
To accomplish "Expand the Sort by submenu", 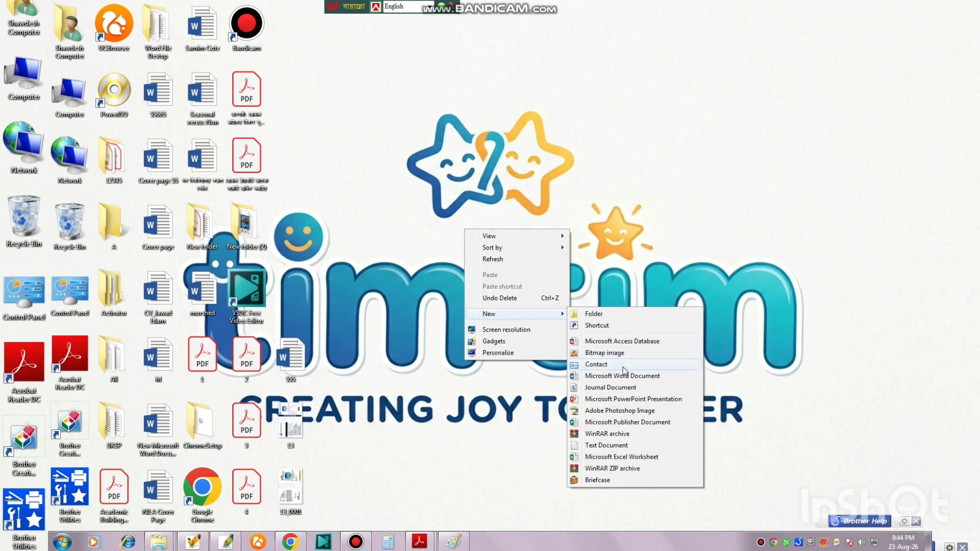I will pos(517,247).
